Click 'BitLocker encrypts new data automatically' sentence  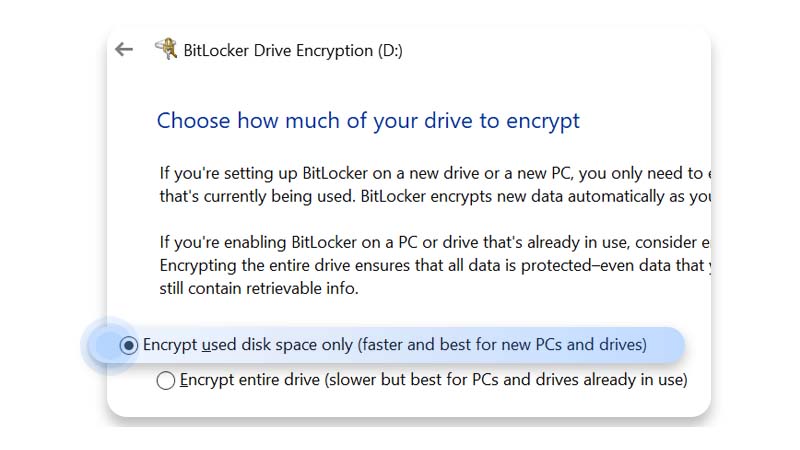tap(536, 196)
